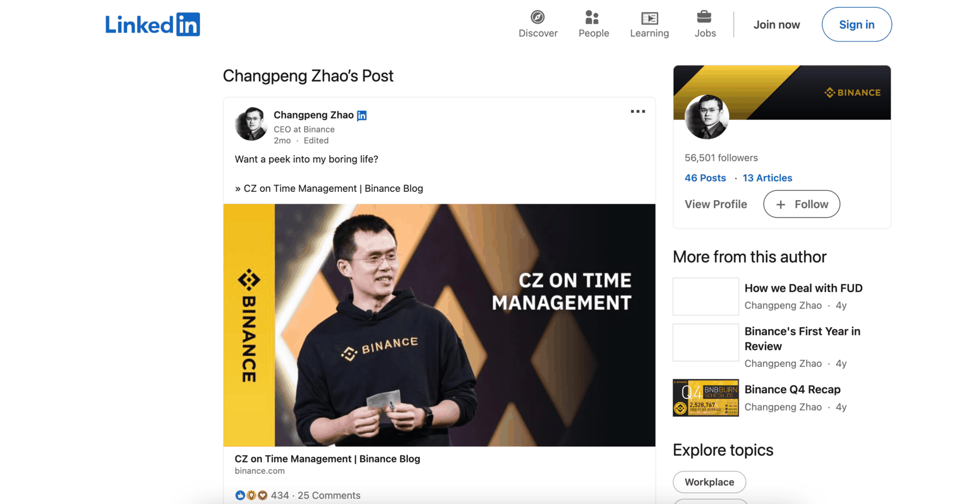
Task: Open the 13 Articles link
Action: coord(767,178)
